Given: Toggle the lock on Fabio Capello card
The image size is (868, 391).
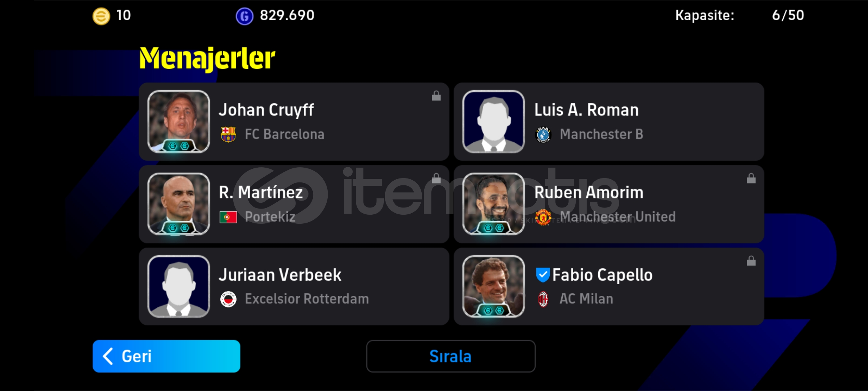Looking at the screenshot, I should click(751, 261).
